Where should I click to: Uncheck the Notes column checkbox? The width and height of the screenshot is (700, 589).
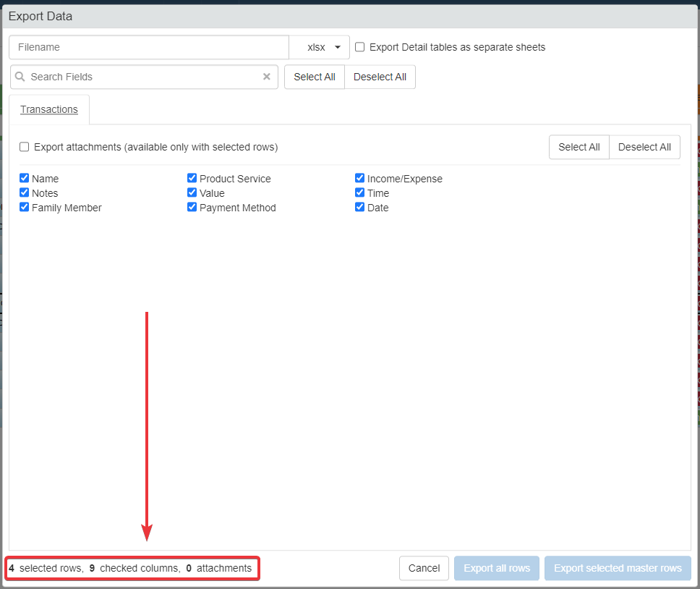(25, 193)
